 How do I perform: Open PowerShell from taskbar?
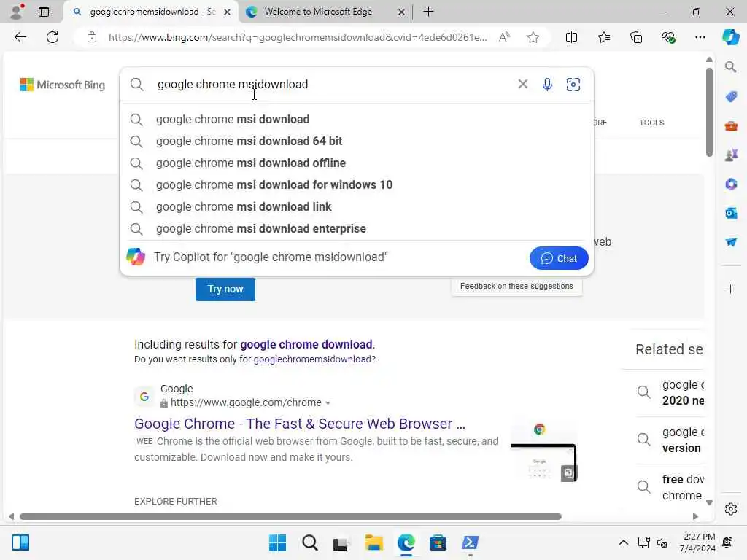point(470,542)
